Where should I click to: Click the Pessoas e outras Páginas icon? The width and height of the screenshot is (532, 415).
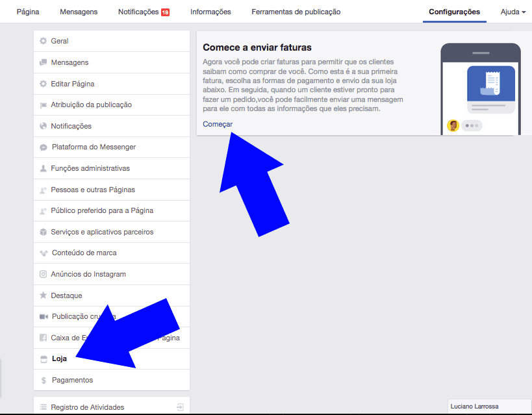click(43, 190)
